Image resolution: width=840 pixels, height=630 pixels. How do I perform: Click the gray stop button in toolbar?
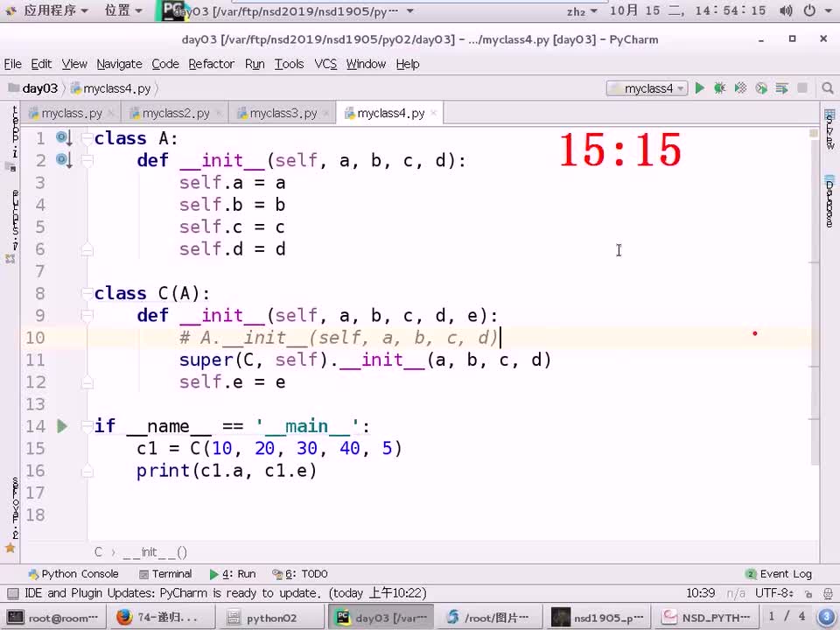click(802, 87)
